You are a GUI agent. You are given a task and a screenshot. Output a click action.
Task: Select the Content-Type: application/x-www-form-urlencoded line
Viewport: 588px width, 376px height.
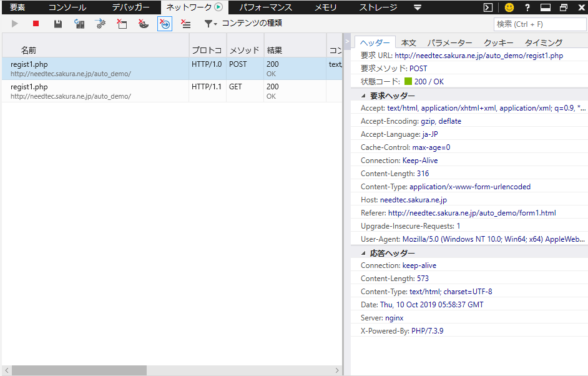click(469, 187)
